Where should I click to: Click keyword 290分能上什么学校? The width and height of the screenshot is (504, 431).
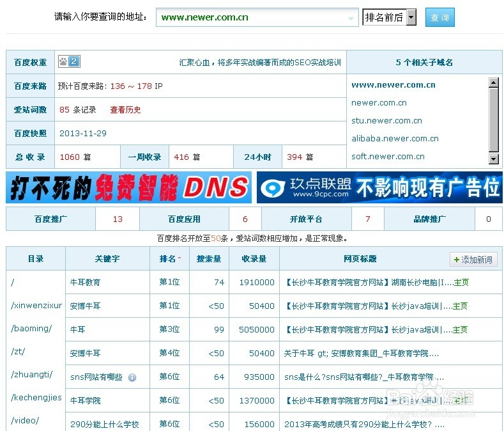105,425
